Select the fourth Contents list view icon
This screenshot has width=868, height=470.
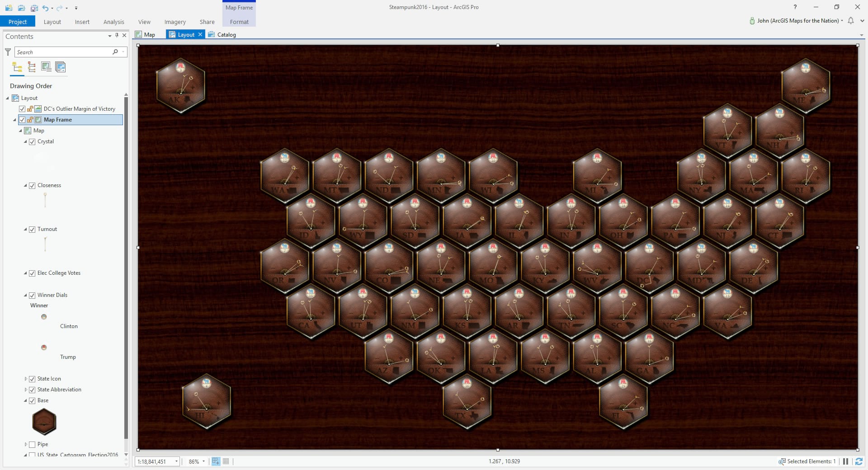pos(61,67)
